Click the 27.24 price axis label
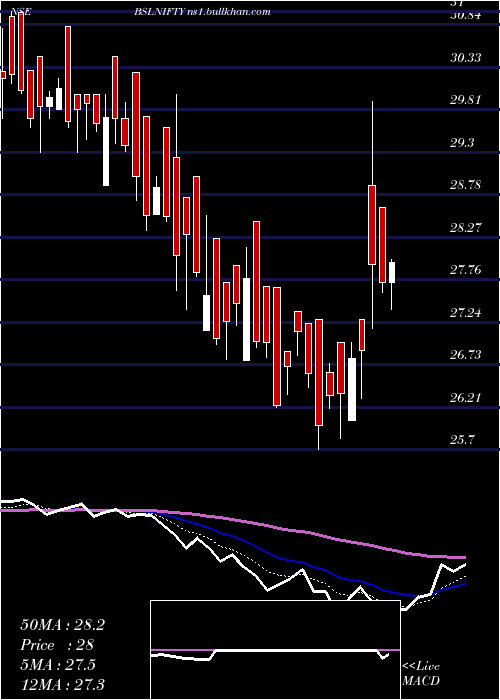Image resolution: width=500 pixels, height=700 pixels. point(466,312)
